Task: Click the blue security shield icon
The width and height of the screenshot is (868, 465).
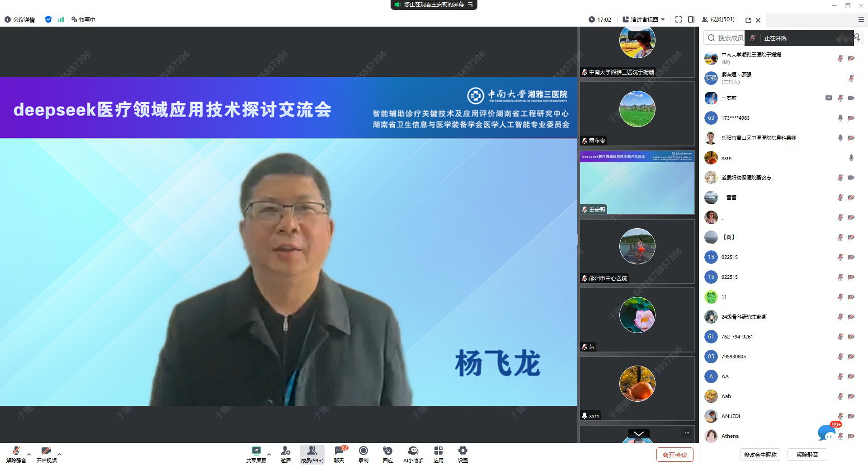Action: pyautogui.click(x=48, y=19)
